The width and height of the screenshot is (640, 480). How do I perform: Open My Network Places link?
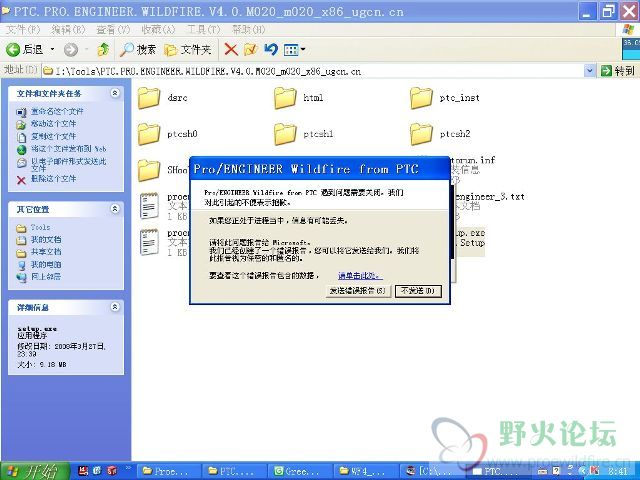pyautogui.click(x=46, y=277)
